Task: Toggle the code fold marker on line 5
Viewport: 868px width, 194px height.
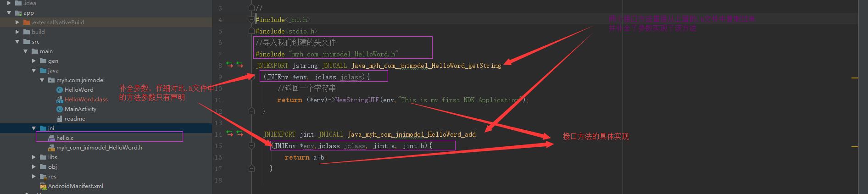Action: [251, 31]
